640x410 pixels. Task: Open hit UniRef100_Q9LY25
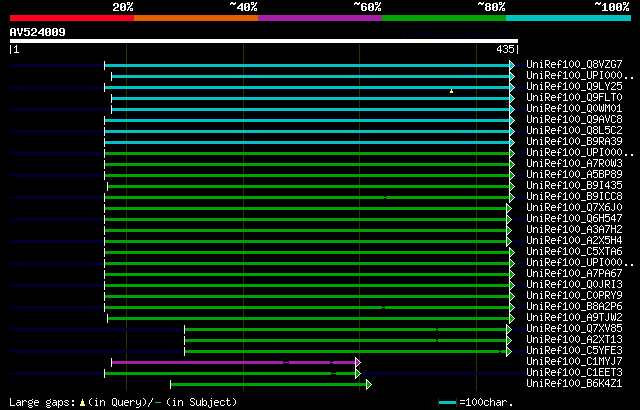[x=574, y=86]
